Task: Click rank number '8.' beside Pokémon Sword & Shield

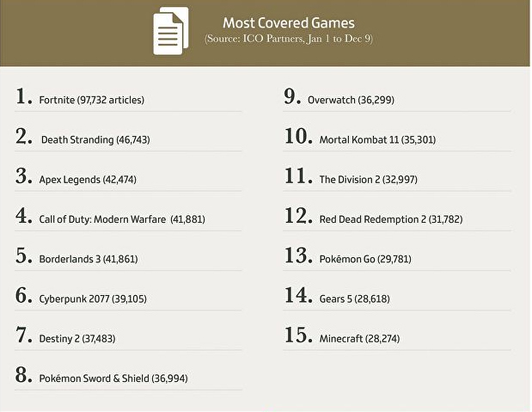Action: point(24,374)
